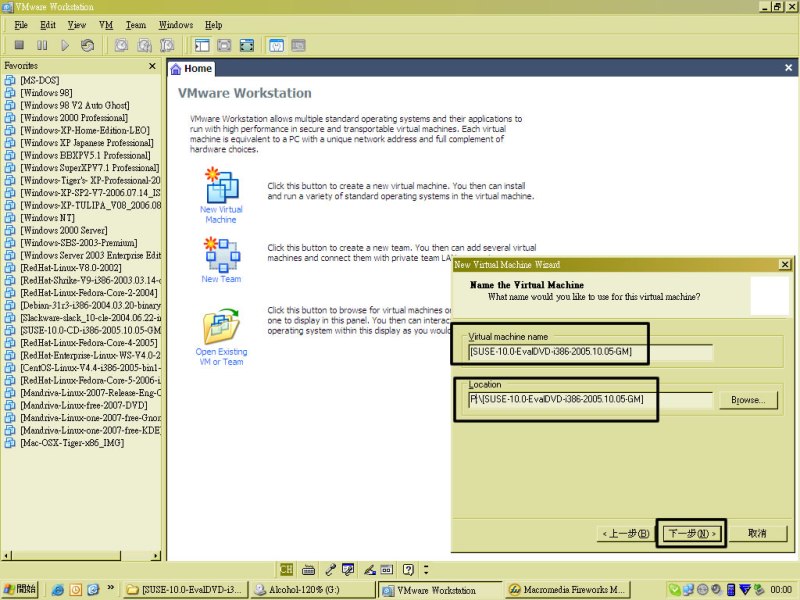Click the green shield icon in system tray
Screen dimensions: 800x600
click(674, 590)
